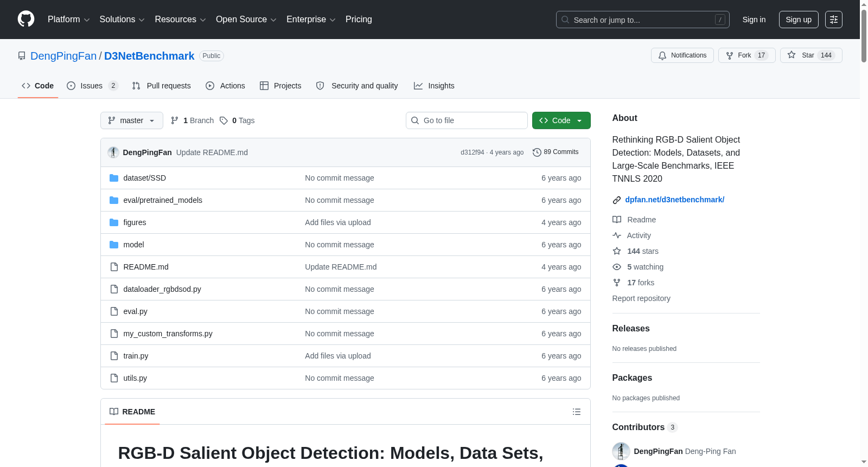Click the book icon next to Readme in About

point(617,220)
